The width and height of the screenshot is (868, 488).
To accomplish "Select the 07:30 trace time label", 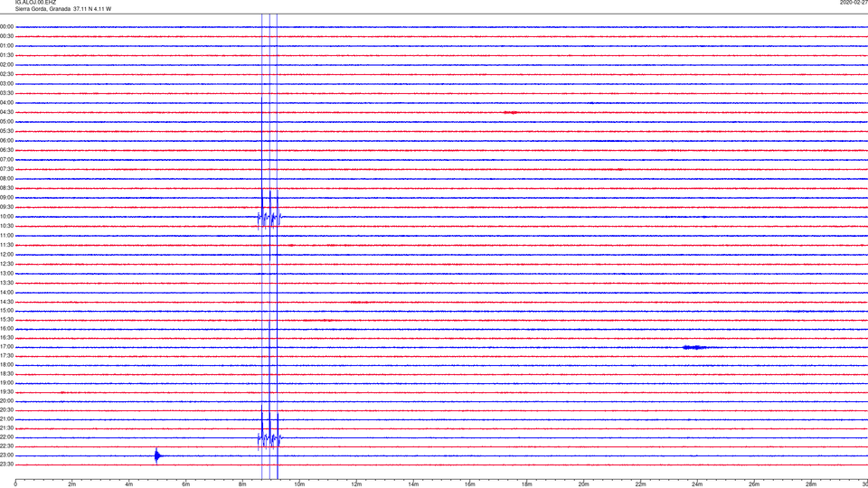I will pyautogui.click(x=6, y=169).
